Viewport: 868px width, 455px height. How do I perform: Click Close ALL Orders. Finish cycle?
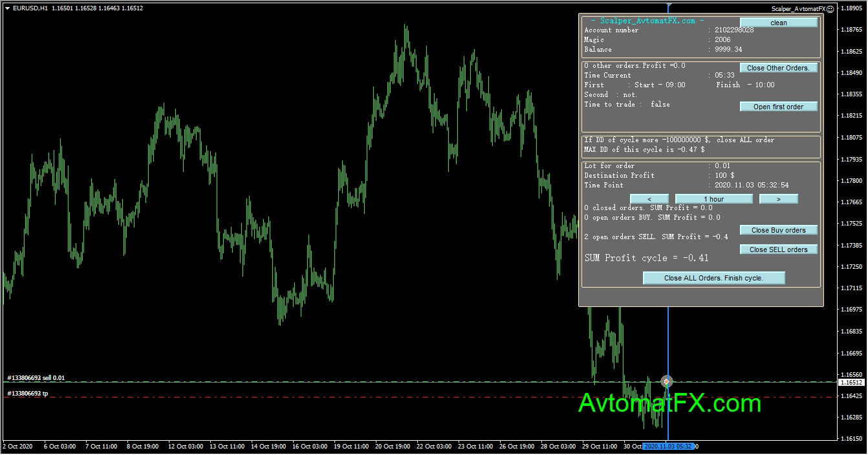click(x=713, y=277)
